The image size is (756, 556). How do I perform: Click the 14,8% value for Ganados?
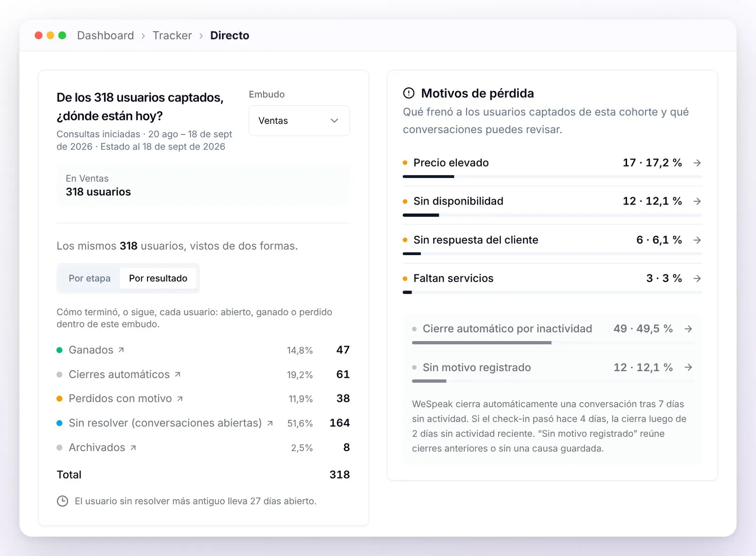(300, 351)
